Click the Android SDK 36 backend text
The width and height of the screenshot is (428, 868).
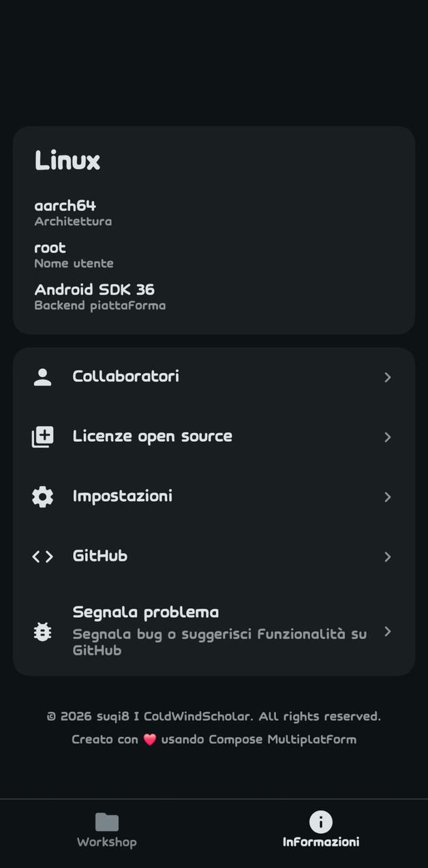[x=95, y=290]
